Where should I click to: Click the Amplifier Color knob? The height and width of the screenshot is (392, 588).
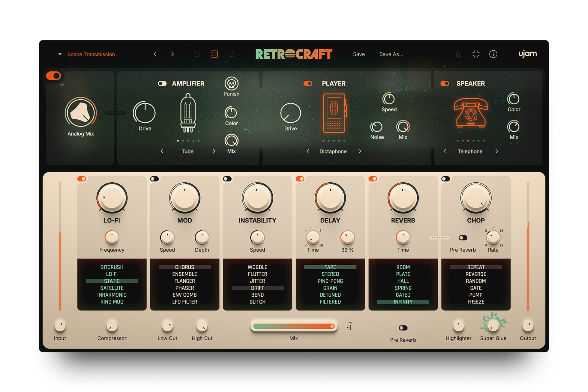(231, 113)
